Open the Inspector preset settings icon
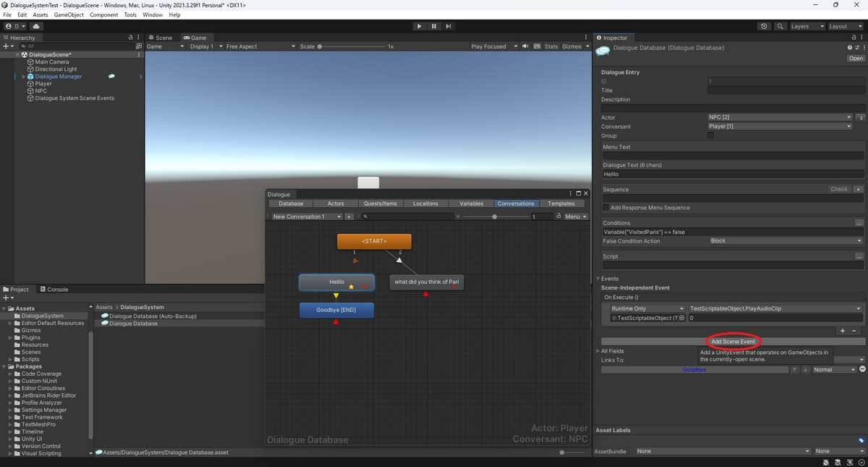 [x=856, y=48]
